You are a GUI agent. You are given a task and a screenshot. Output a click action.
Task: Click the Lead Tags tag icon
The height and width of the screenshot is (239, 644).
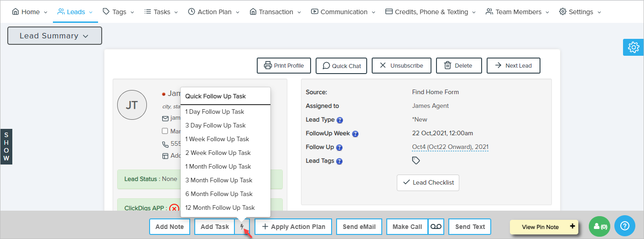pyautogui.click(x=415, y=161)
